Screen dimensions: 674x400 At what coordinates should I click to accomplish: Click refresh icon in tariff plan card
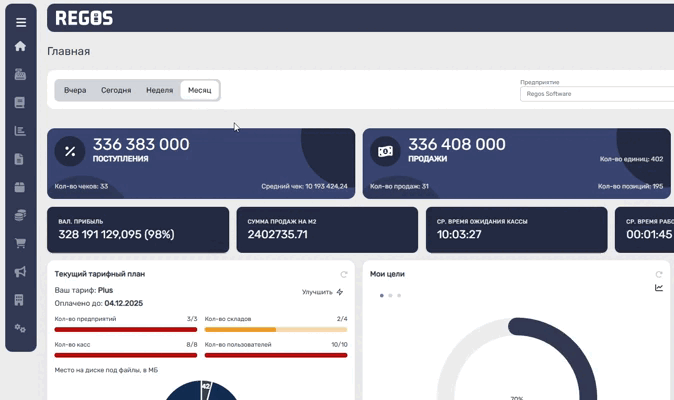pos(344,274)
